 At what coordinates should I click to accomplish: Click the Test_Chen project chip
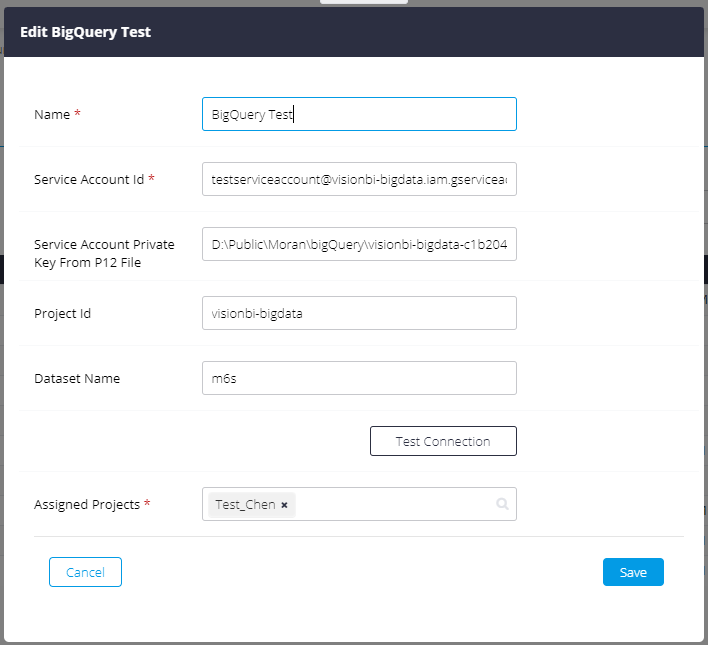252,505
